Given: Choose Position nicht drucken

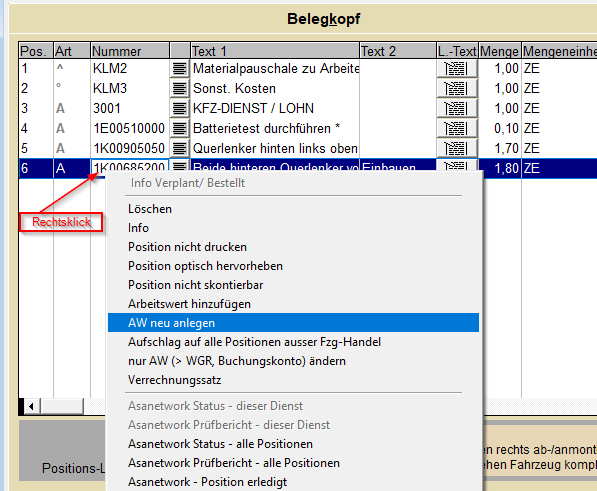Looking at the screenshot, I should 293,247.
